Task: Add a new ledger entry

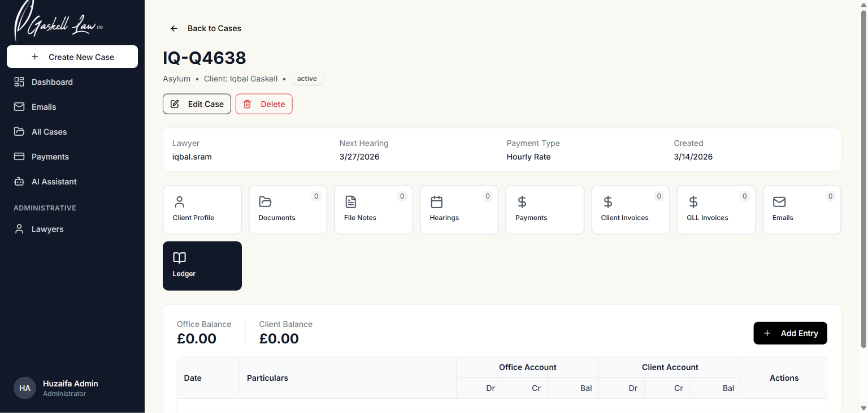Action: (790, 333)
